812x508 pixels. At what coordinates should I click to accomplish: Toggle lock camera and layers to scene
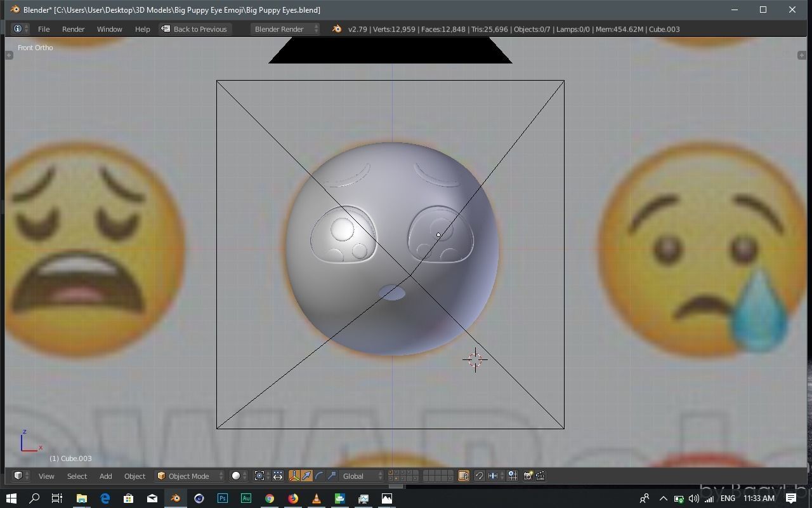tap(464, 476)
